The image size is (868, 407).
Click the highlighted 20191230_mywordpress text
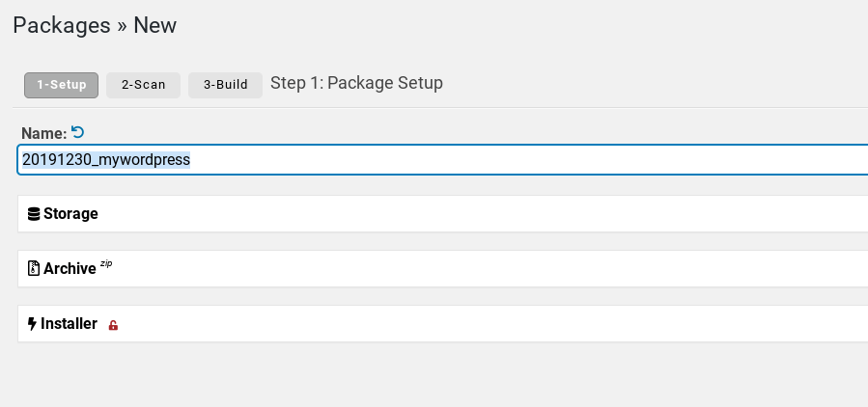[106, 160]
